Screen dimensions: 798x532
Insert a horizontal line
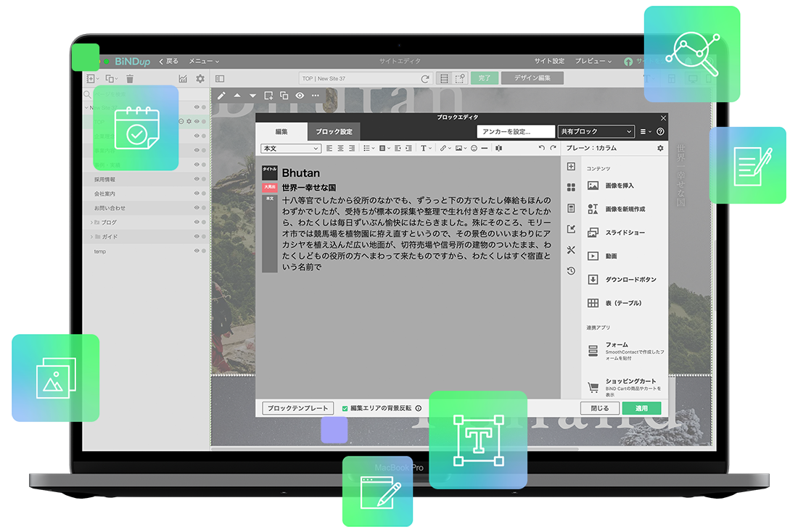485,148
